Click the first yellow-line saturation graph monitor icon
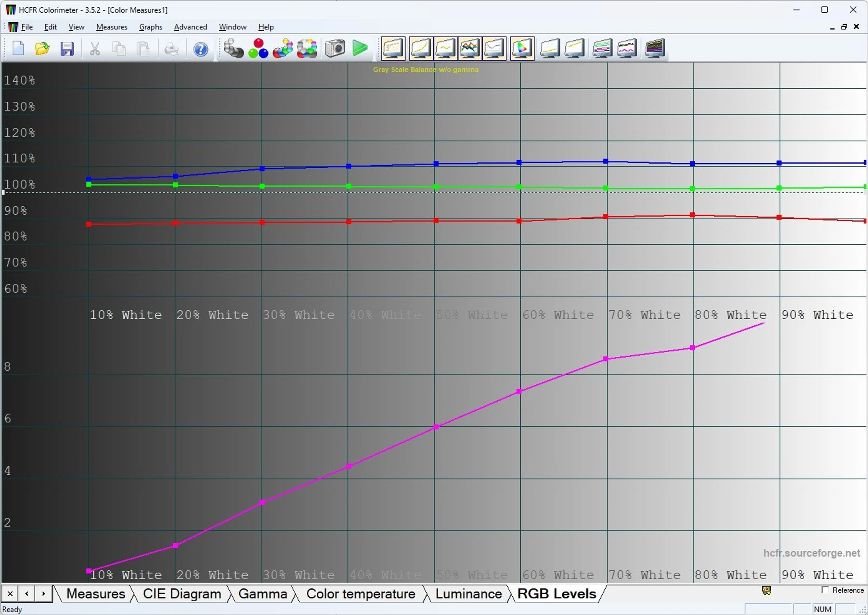868x615 pixels. (550, 48)
